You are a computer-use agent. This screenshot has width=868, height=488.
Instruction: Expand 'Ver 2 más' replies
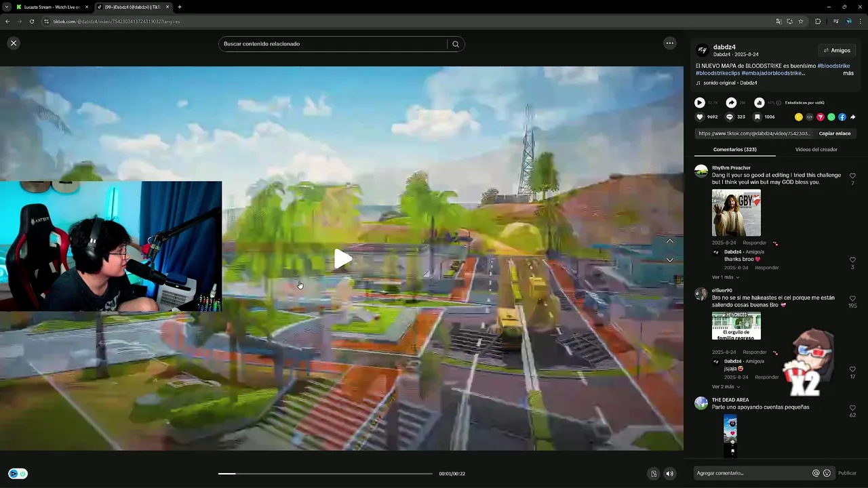click(x=726, y=386)
